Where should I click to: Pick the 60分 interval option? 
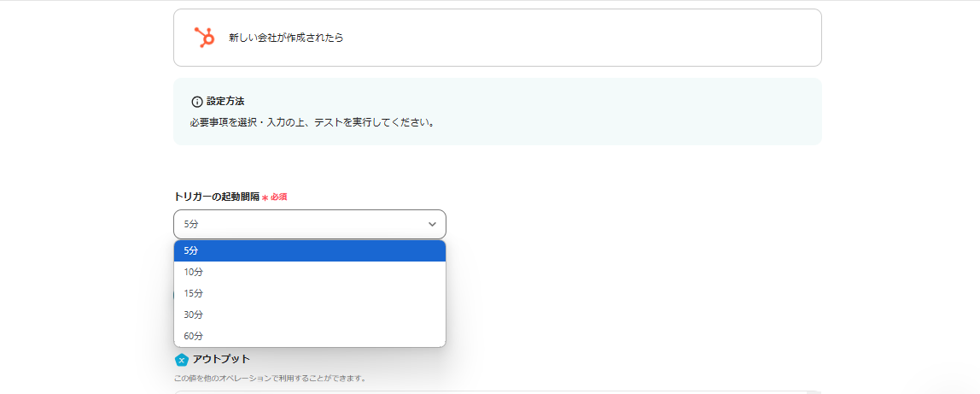[310, 336]
